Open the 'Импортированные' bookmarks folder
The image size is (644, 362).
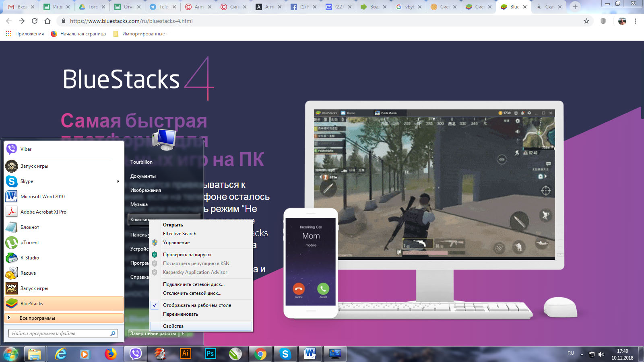click(x=139, y=34)
